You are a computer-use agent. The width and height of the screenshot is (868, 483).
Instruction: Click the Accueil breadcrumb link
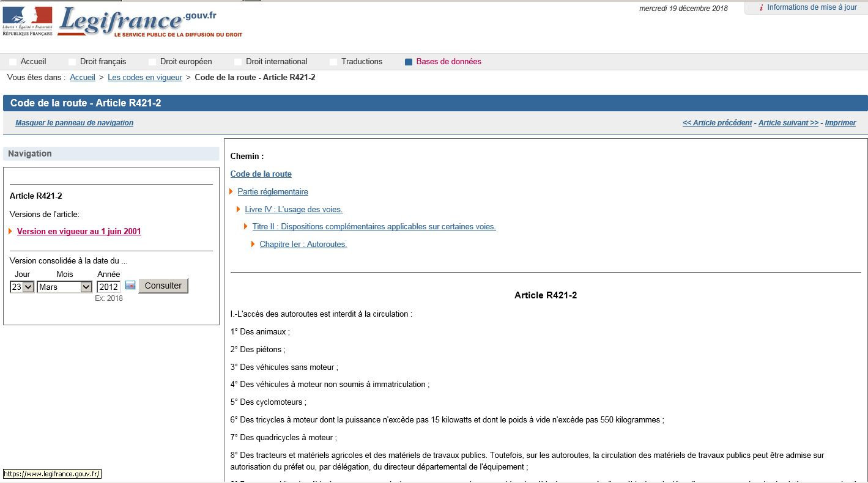click(x=83, y=78)
